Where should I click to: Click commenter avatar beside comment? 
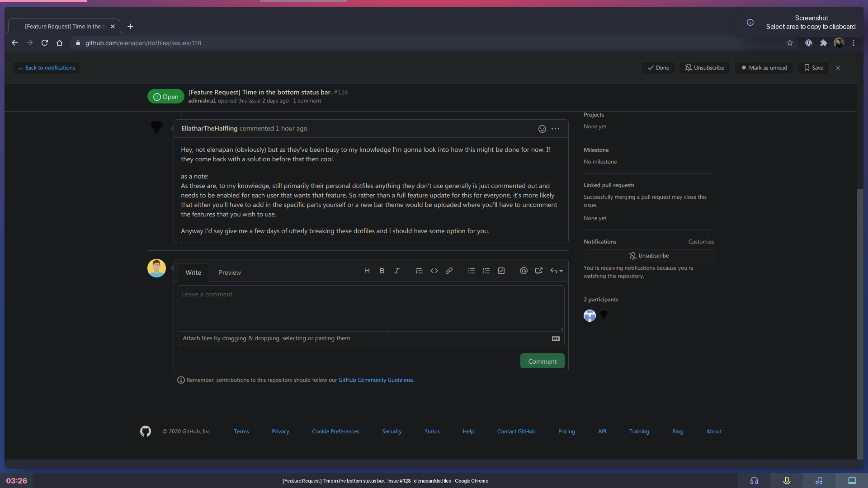point(156,128)
